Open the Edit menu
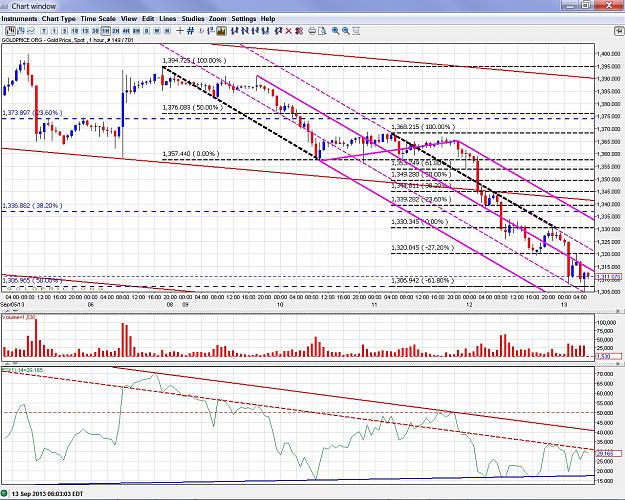 click(148, 19)
